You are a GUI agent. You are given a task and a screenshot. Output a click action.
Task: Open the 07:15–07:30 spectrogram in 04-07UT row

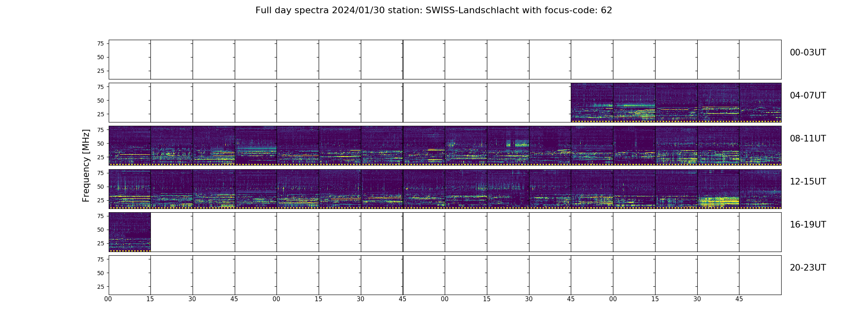tap(676, 103)
